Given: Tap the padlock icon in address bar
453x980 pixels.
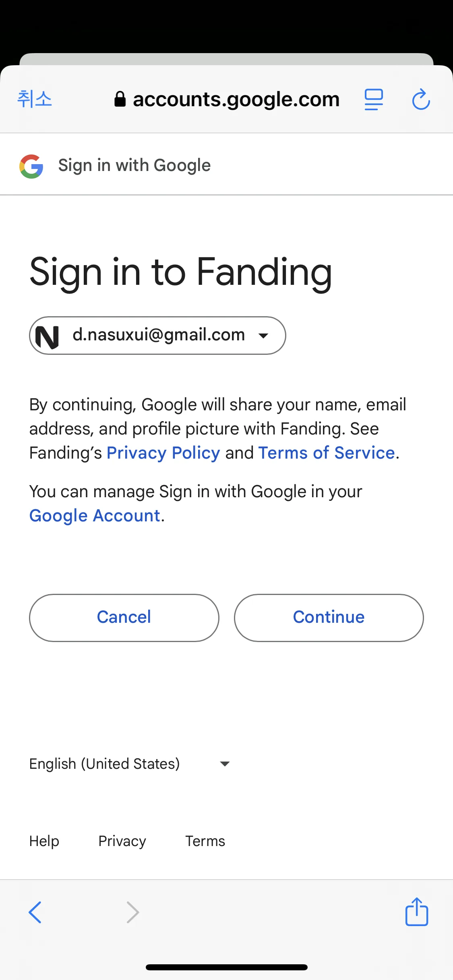Looking at the screenshot, I should click(x=120, y=99).
